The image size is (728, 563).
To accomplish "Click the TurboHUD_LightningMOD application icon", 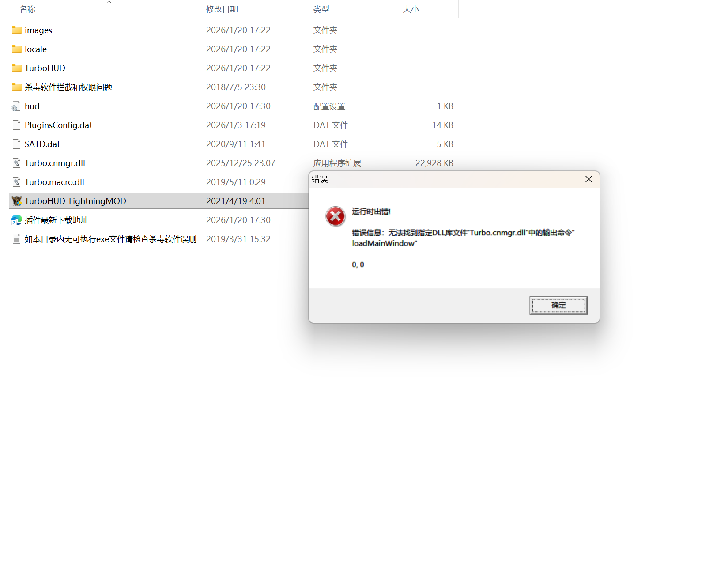I will (x=17, y=201).
